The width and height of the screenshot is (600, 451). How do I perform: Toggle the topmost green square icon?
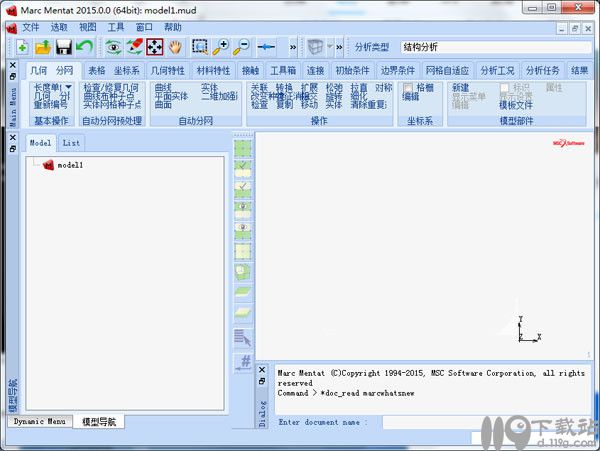click(243, 148)
